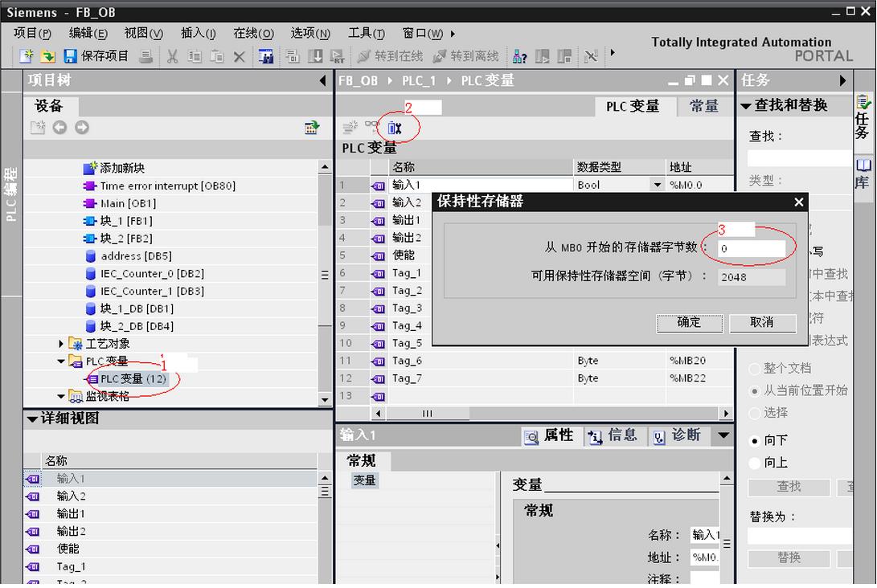Open the 插入(I) menu

pos(198,34)
